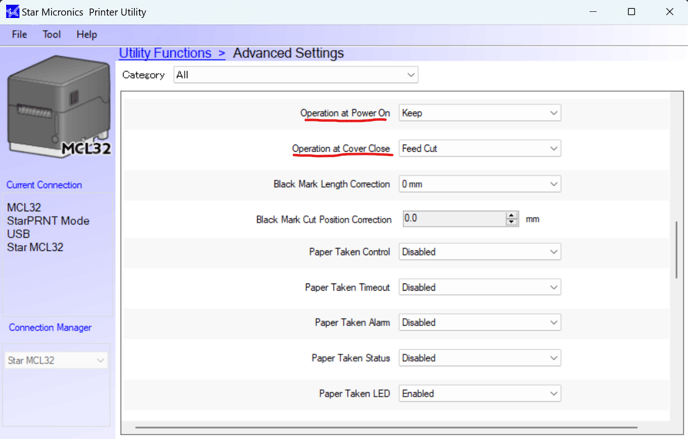The height and width of the screenshot is (439, 688).
Task: Expand Paper Taken Alarm dropdown
Action: [479, 323]
